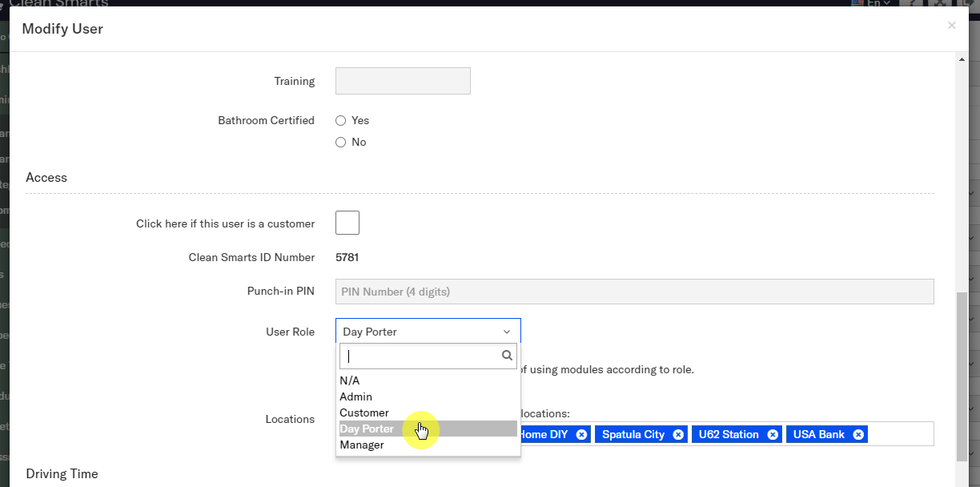The height and width of the screenshot is (487, 980).
Task: Pick the Customer role option
Action: coord(364,413)
